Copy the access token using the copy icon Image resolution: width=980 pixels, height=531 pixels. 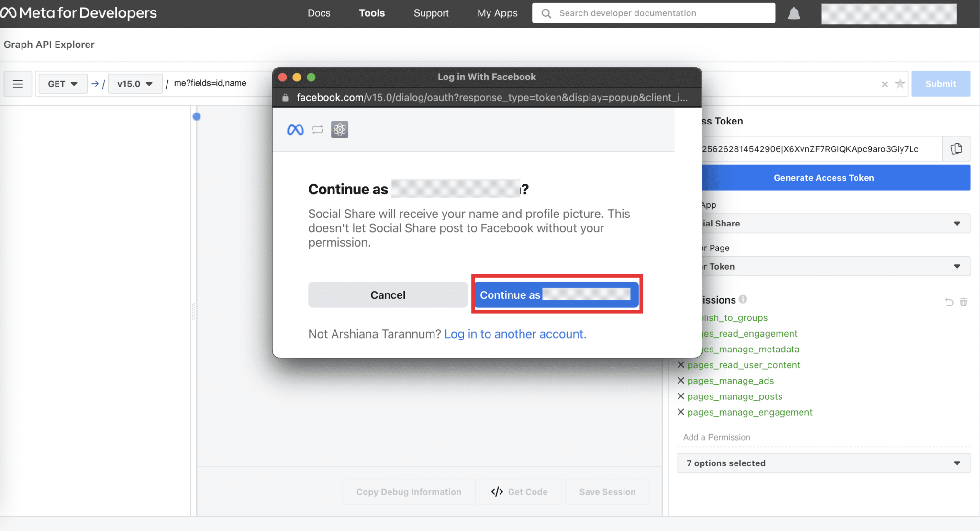pyautogui.click(x=957, y=148)
